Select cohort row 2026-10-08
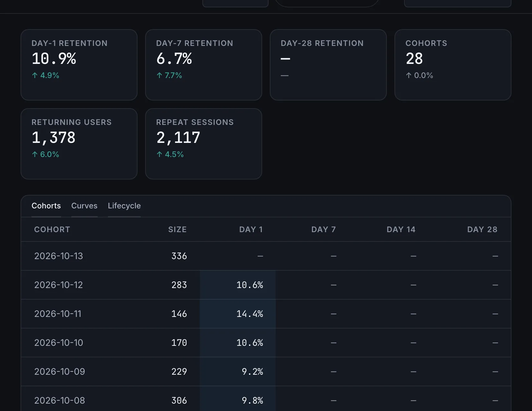Image resolution: width=532 pixels, height=411 pixels. tap(266, 399)
